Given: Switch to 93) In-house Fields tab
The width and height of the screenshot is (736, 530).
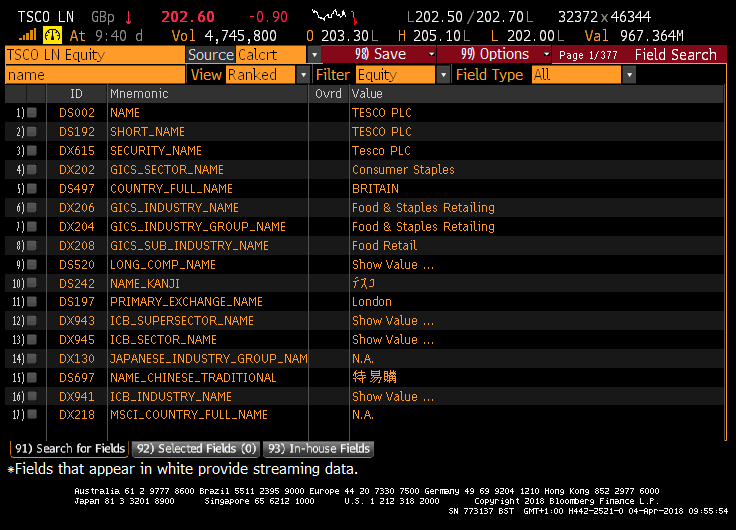Looking at the screenshot, I should point(318,449).
